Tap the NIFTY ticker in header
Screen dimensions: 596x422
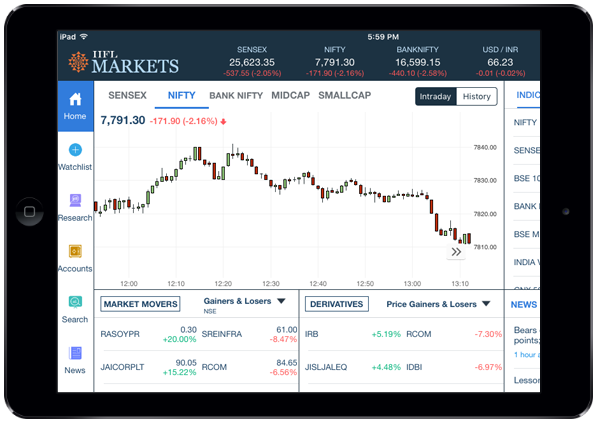pyautogui.click(x=335, y=61)
